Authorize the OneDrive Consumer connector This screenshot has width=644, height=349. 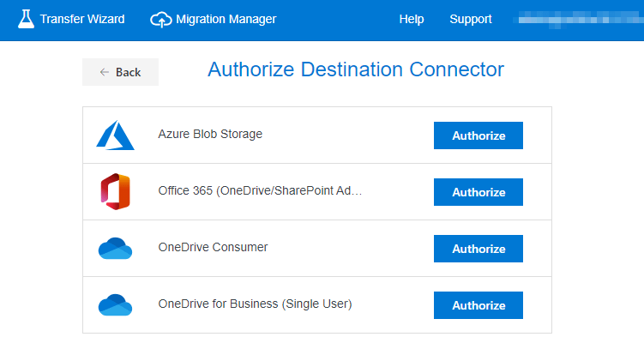[x=478, y=249]
